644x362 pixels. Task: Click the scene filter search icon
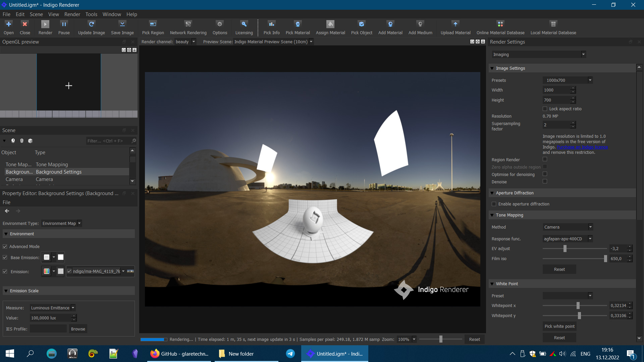pos(134,141)
